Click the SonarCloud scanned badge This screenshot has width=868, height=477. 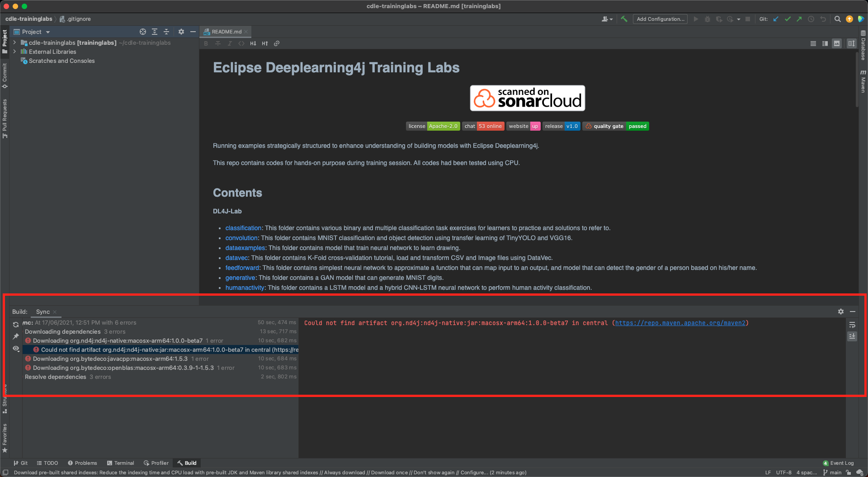point(528,98)
